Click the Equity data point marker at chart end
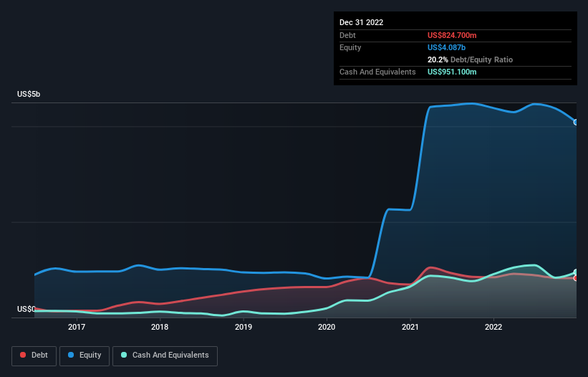Viewport: 588px width, 377px height. [x=576, y=123]
